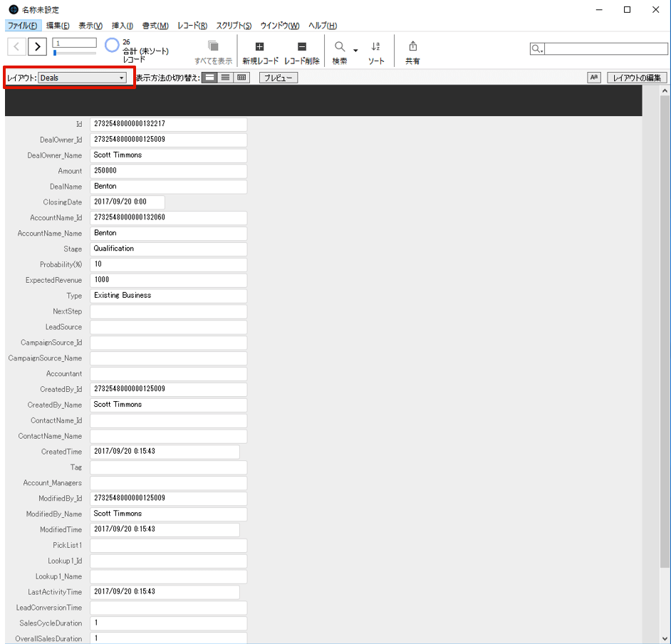Open the File (ファイル) menu

coord(22,26)
